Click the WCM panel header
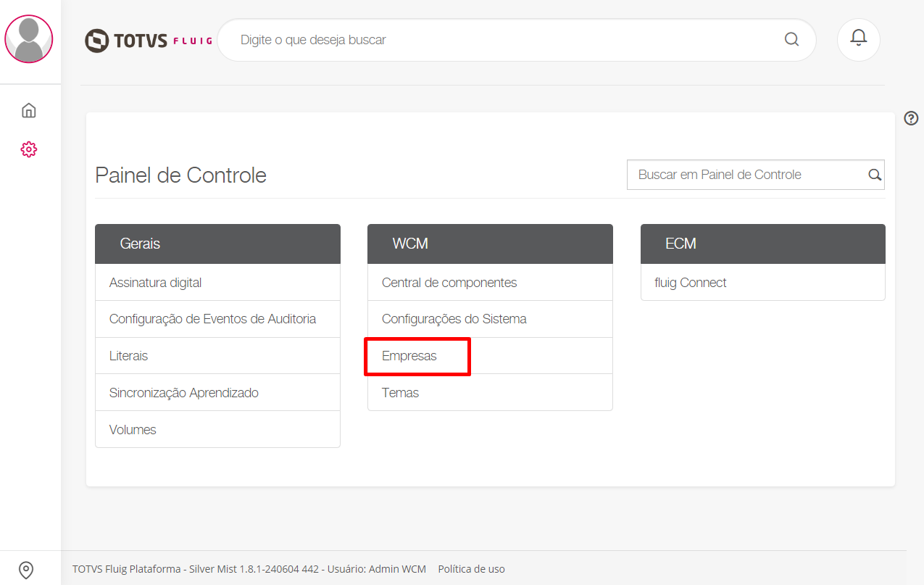Screen dimensions: 924x585 tap(490, 244)
